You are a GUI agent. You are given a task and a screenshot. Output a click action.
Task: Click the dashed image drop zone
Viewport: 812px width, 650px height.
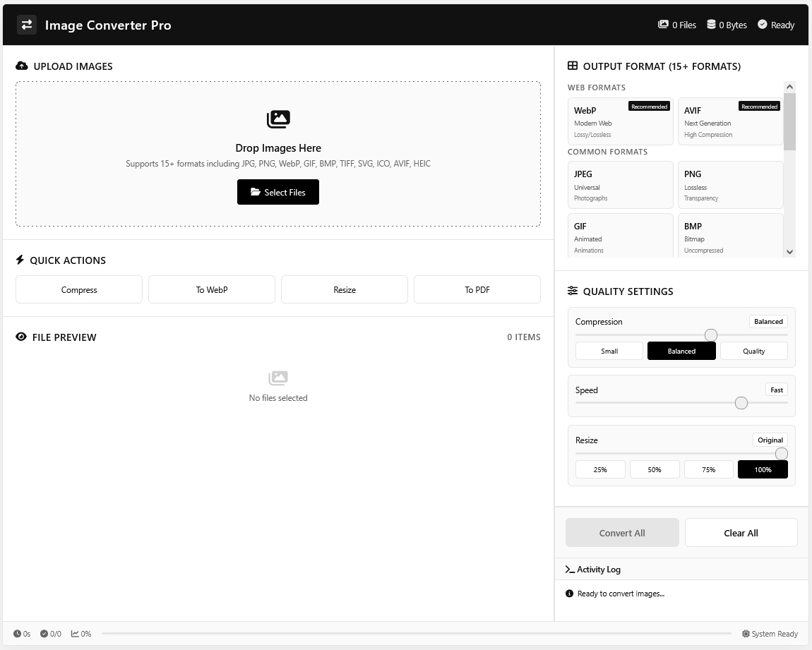pos(278,154)
